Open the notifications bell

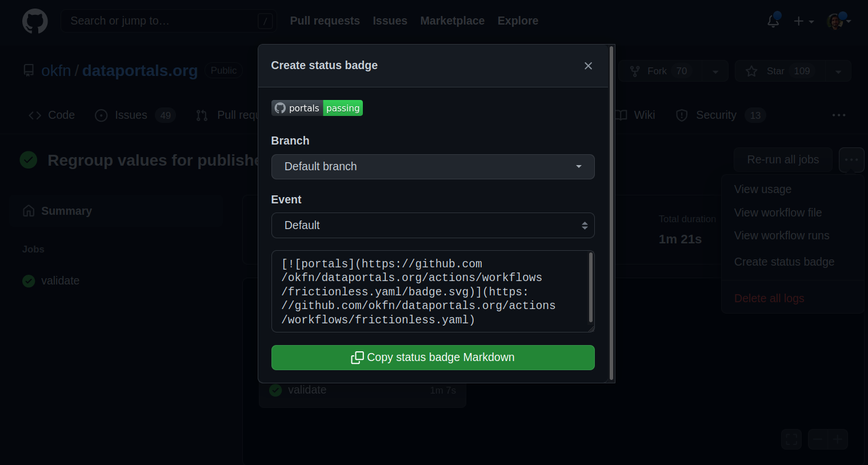tap(773, 21)
